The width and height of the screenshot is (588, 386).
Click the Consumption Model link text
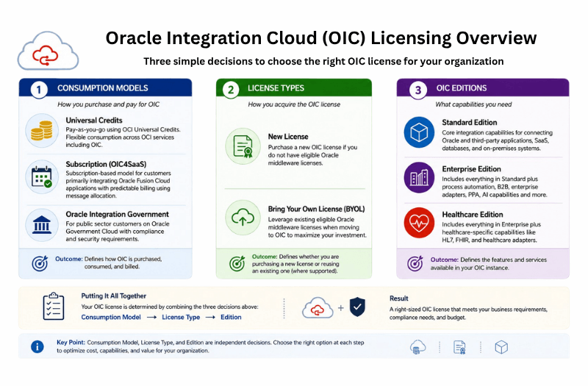(111, 318)
